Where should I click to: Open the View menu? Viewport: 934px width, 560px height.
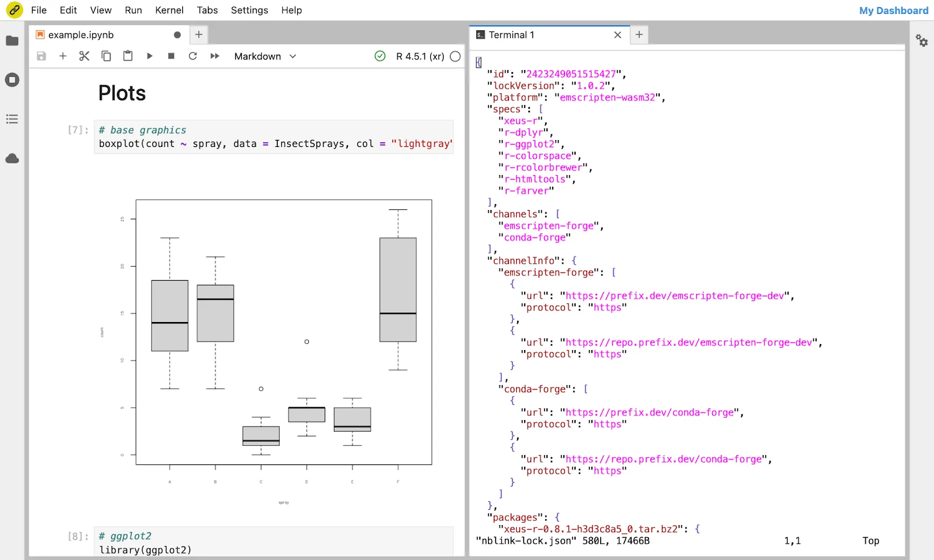101,10
